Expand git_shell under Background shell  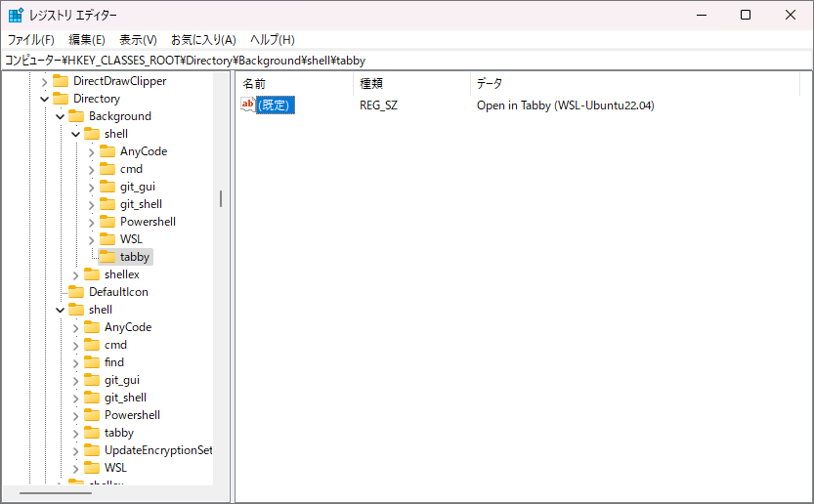(x=92, y=205)
